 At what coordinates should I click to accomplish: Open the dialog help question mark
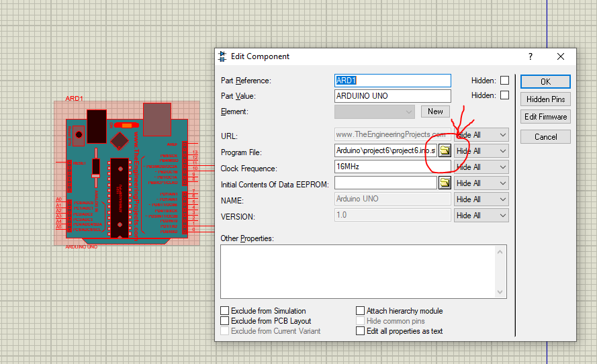click(531, 56)
